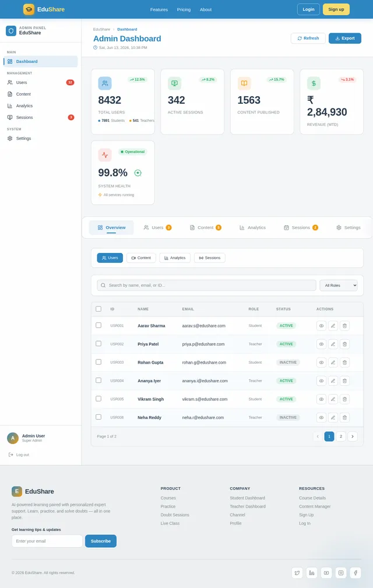
Task: Go to page 2 of the table
Action: coord(341,436)
